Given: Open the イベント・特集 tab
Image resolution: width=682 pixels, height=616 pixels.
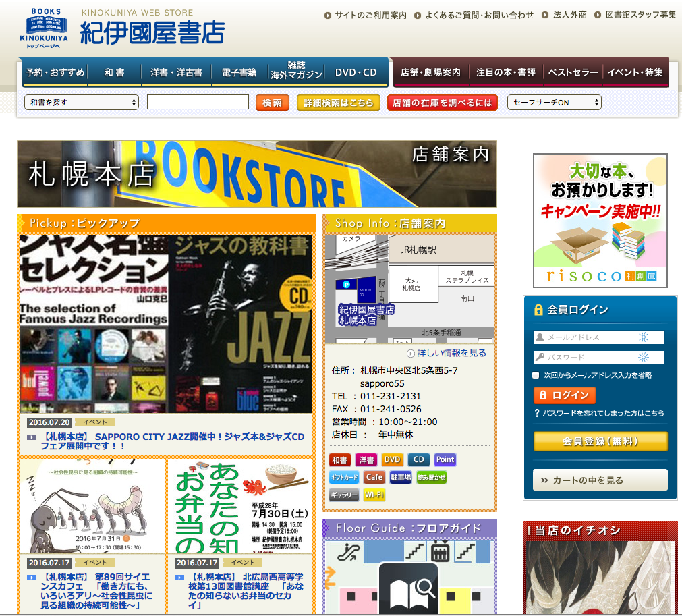Looking at the screenshot, I should tap(635, 72).
